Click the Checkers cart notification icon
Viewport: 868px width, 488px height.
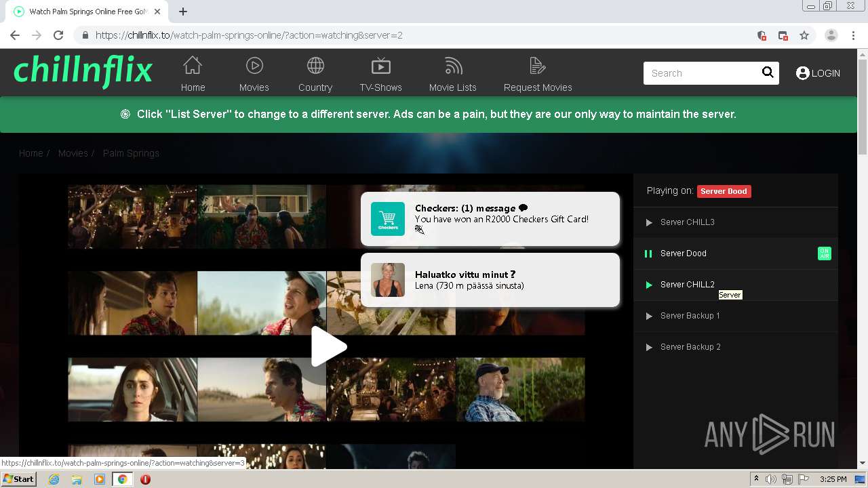[388, 219]
